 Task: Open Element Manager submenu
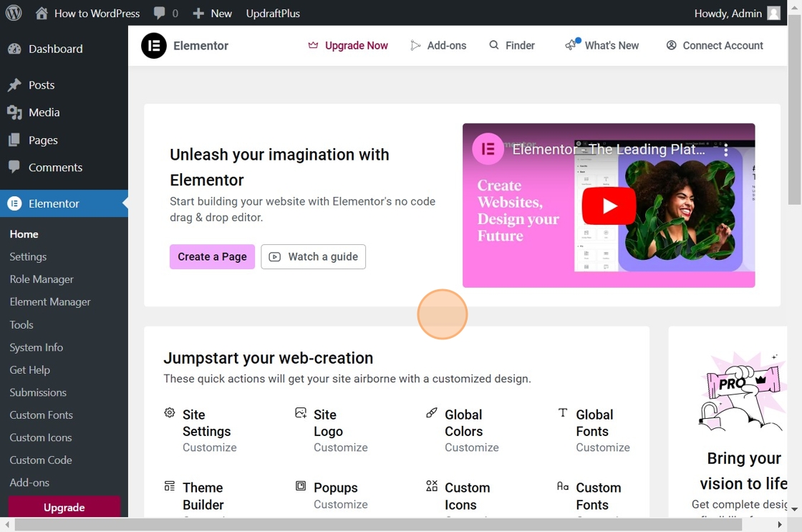[x=50, y=302]
